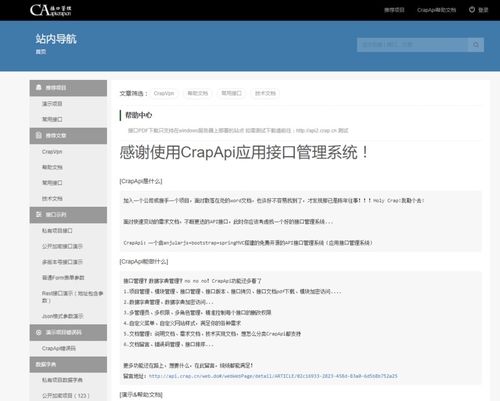Filter articles by 常用接口 tag
Screen dimensions: 500x401
point(231,93)
